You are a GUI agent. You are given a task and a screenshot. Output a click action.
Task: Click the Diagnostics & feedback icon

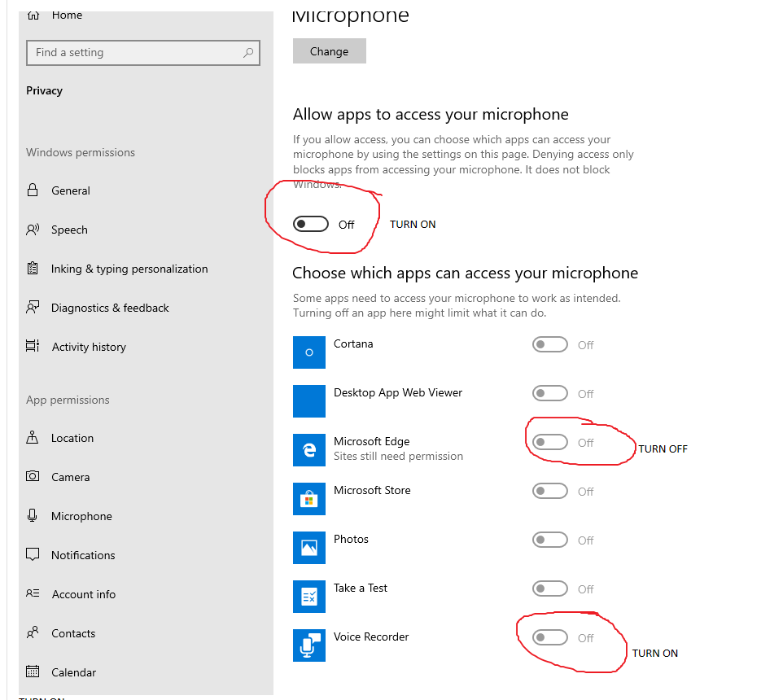click(33, 308)
